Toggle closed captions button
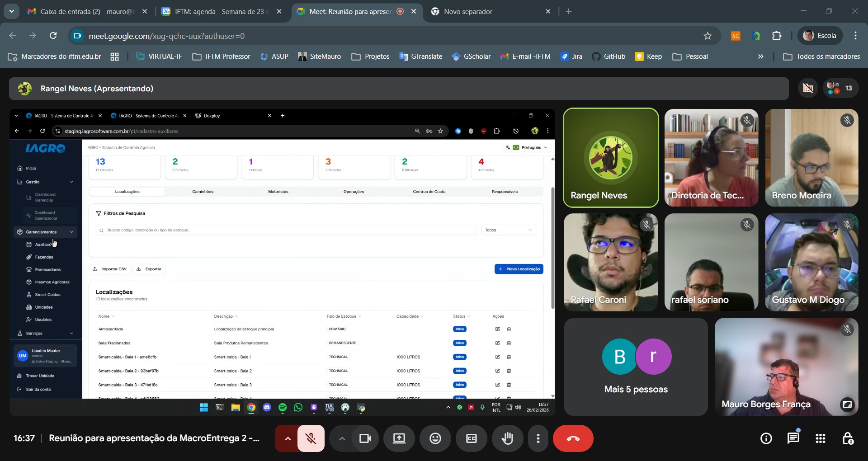868x461 pixels. coord(472,438)
